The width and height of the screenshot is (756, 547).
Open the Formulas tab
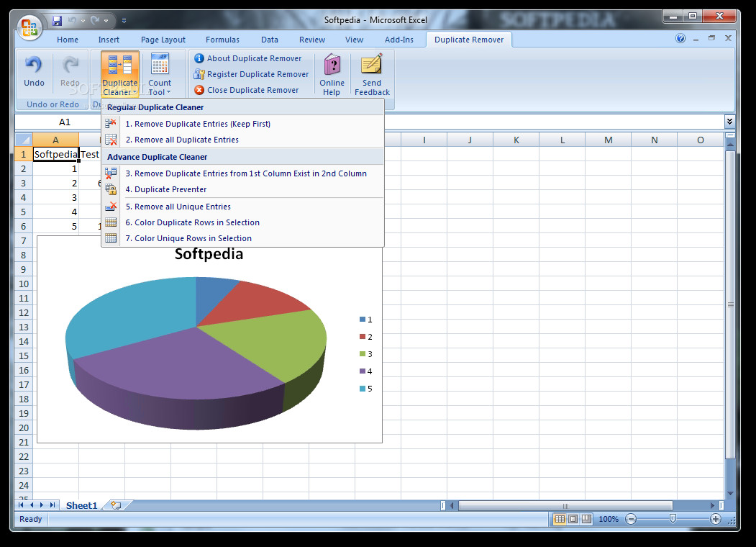[x=222, y=40]
